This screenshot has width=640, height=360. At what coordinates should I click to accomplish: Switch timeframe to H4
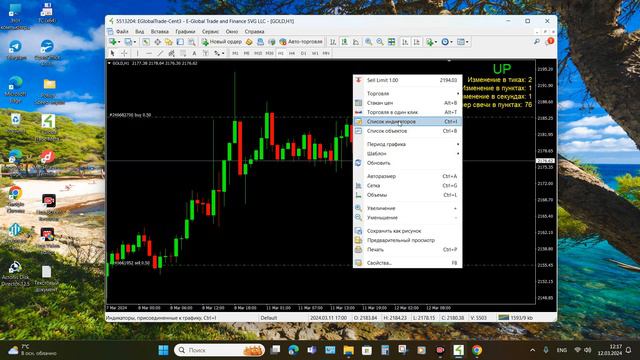click(x=292, y=53)
